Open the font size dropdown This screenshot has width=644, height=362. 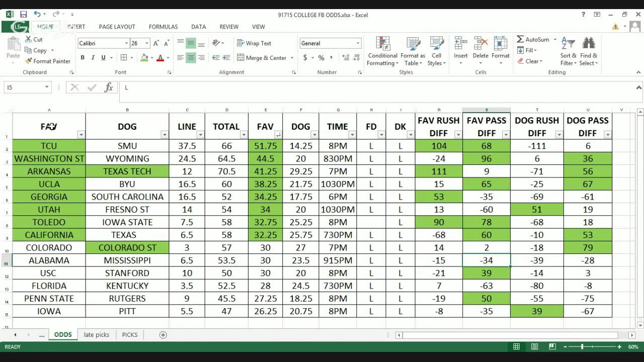click(147, 43)
